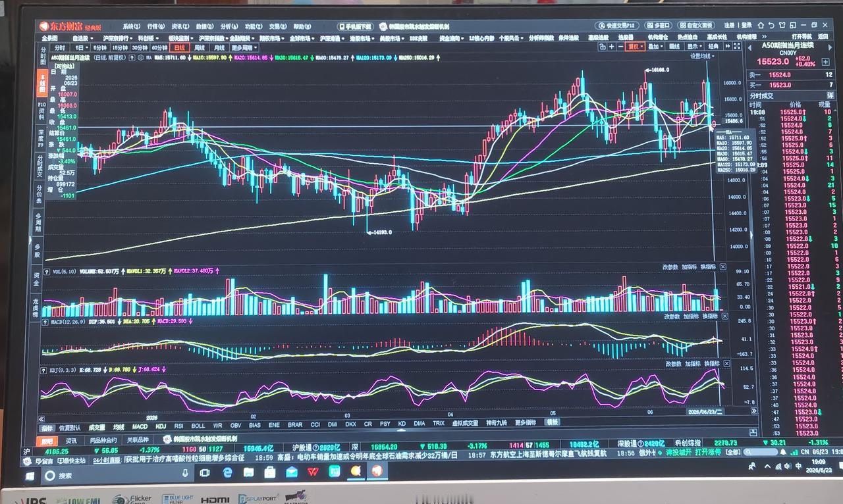
Task: Select the 日线 period
Action: 179,47
